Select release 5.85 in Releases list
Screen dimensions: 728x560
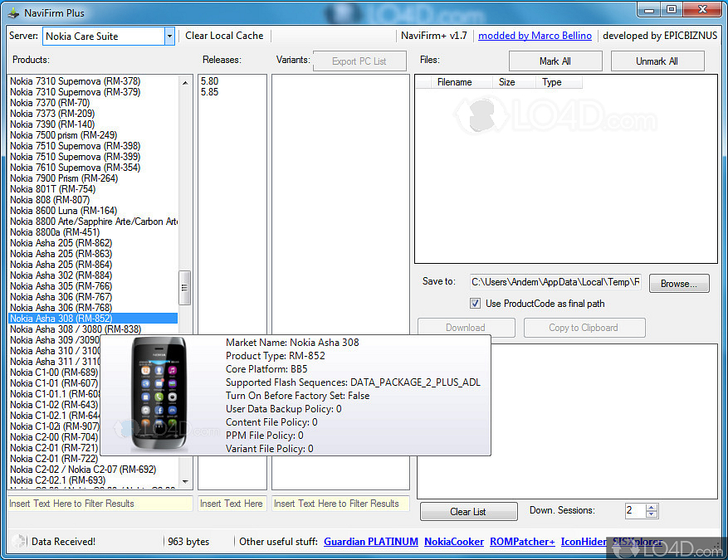[x=209, y=92]
